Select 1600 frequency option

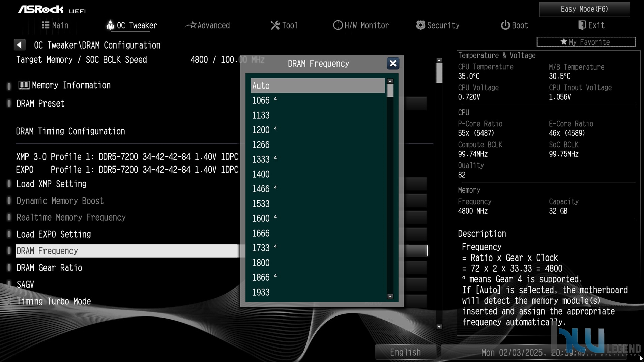pos(318,218)
